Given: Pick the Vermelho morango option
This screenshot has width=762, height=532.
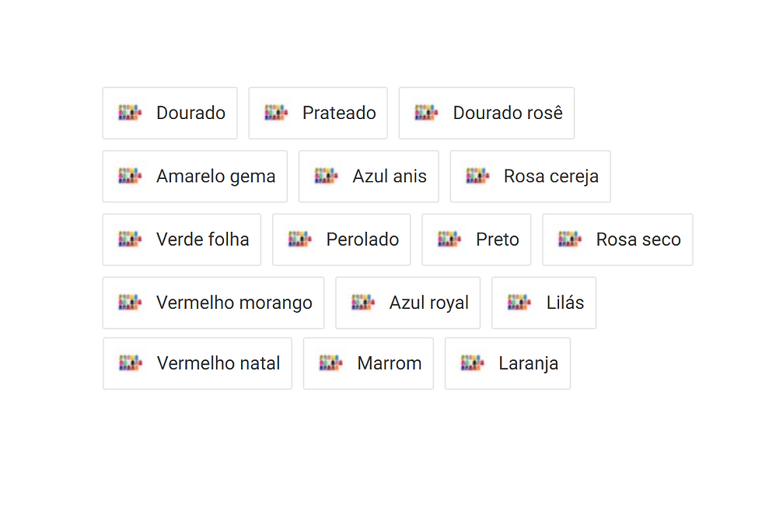Looking at the screenshot, I should tap(213, 303).
